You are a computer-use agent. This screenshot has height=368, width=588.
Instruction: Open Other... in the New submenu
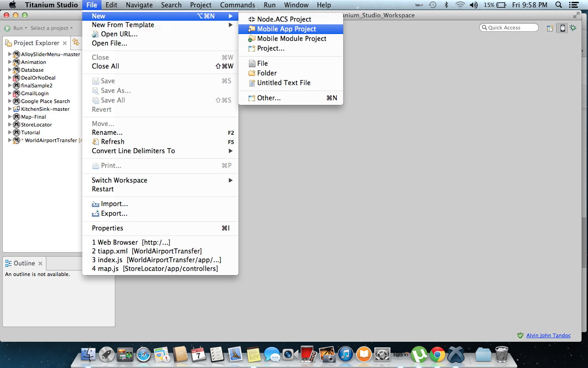click(x=290, y=98)
